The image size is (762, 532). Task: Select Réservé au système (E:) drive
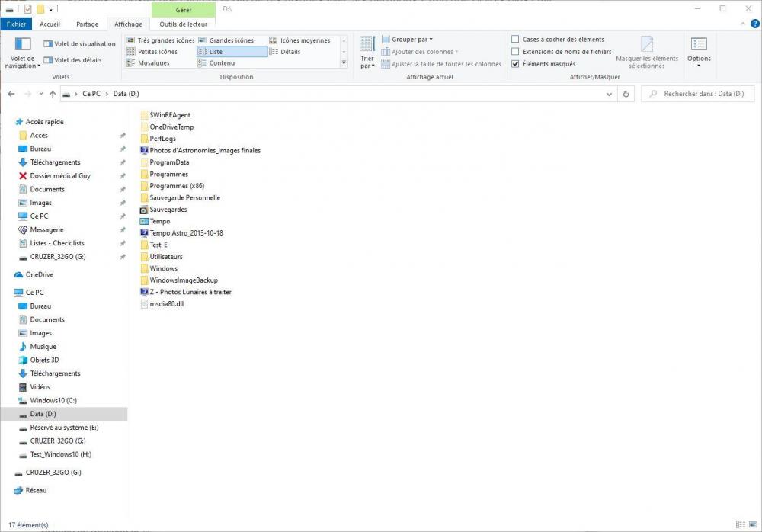(x=59, y=428)
